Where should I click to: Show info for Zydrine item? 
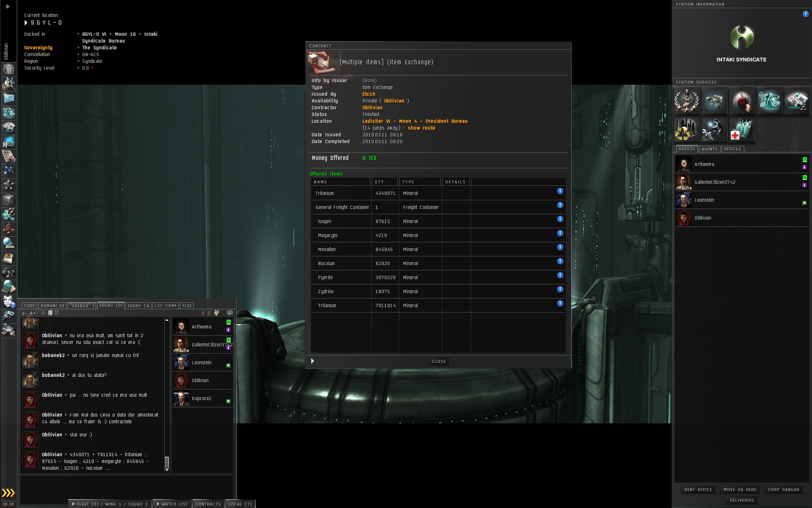click(x=560, y=289)
